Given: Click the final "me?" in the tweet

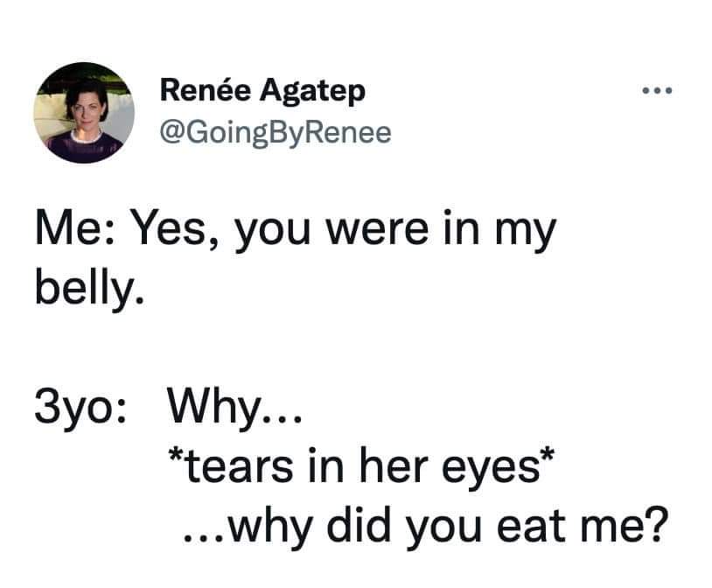Looking at the screenshot, I should tap(631, 529).
